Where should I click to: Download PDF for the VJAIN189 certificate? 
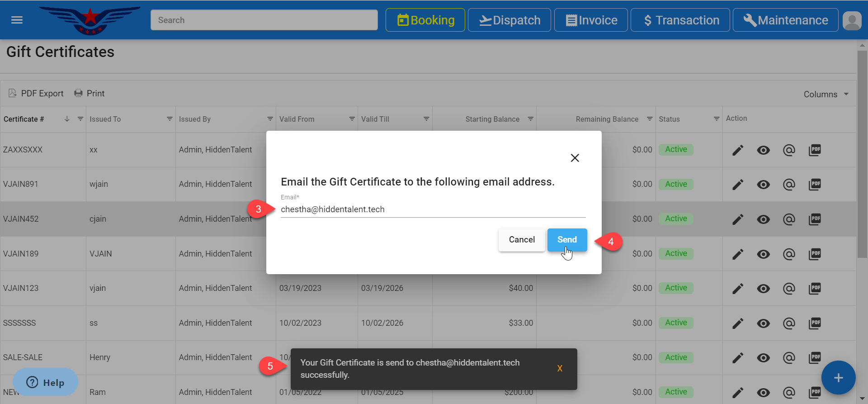pyautogui.click(x=815, y=254)
